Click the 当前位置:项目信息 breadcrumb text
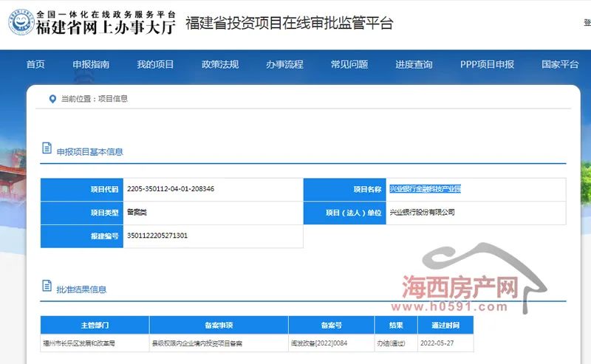 click(95, 99)
